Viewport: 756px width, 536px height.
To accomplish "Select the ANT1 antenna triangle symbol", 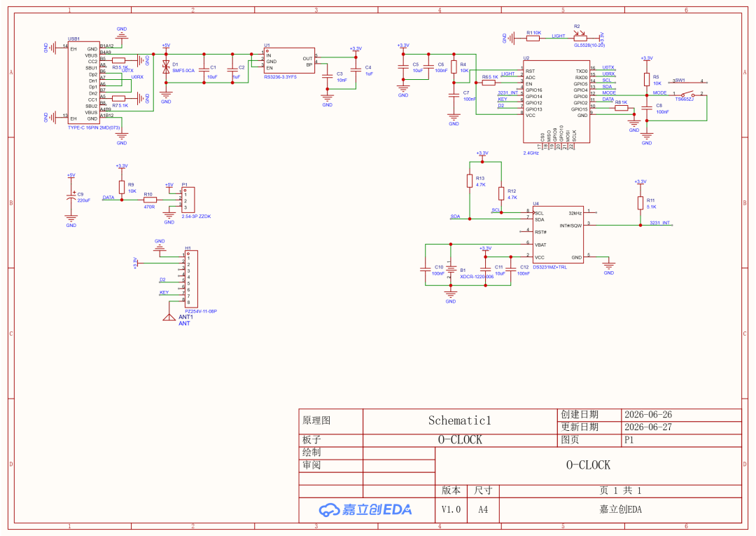I will coord(169,317).
